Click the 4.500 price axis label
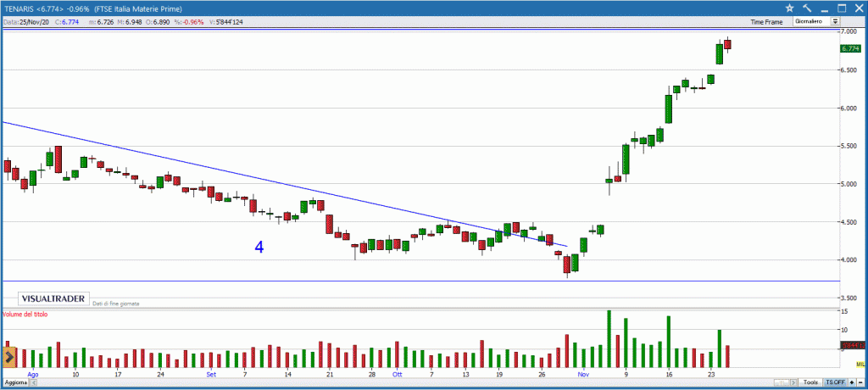 pos(849,222)
